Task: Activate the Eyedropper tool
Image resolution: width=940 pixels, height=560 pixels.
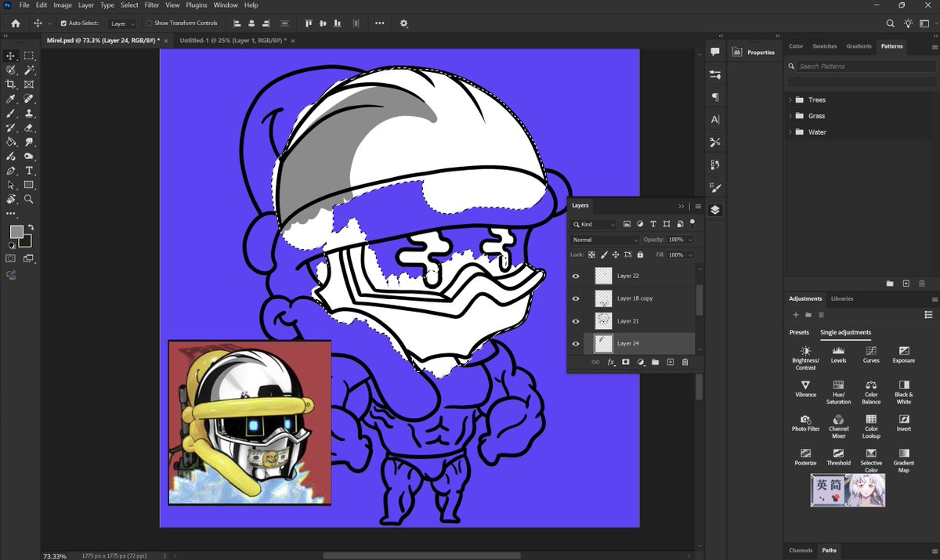Action: tap(11, 99)
